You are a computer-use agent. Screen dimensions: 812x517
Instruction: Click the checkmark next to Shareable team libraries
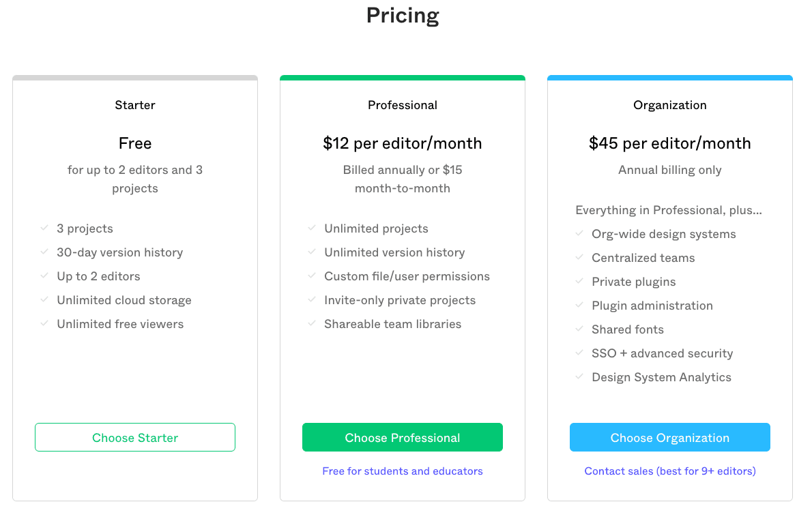[312, 324]
